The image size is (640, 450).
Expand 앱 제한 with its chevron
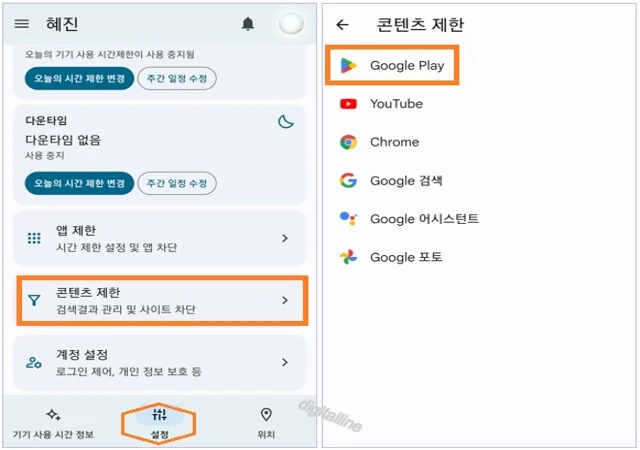(x=285, y=238)
